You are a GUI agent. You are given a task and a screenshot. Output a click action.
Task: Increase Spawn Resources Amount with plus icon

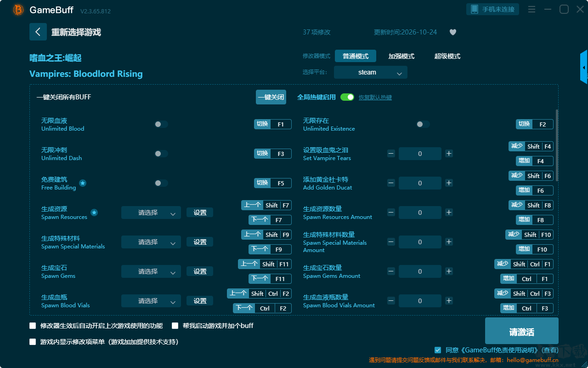(449, 213)
